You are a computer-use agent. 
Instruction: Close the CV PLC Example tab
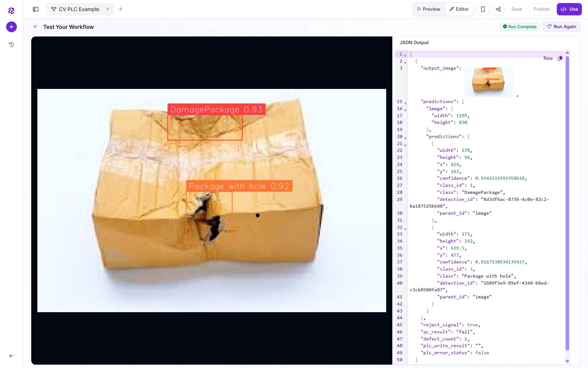tap(107, 9)
